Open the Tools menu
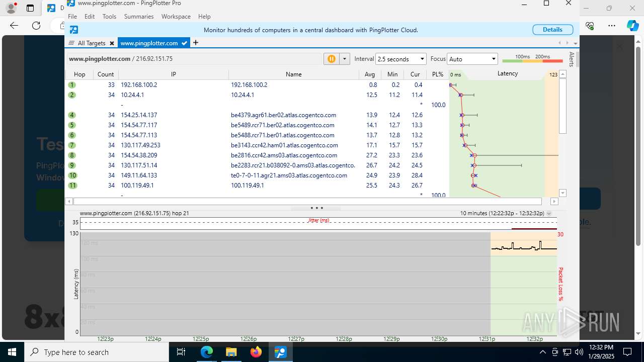644x362 pixels. tap(109, 17)
